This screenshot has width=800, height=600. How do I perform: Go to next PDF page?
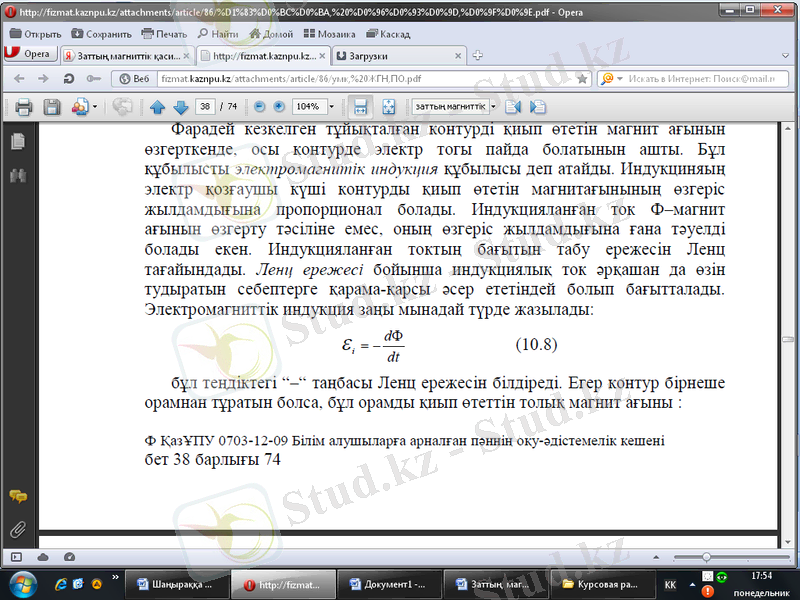pos(181,107)
